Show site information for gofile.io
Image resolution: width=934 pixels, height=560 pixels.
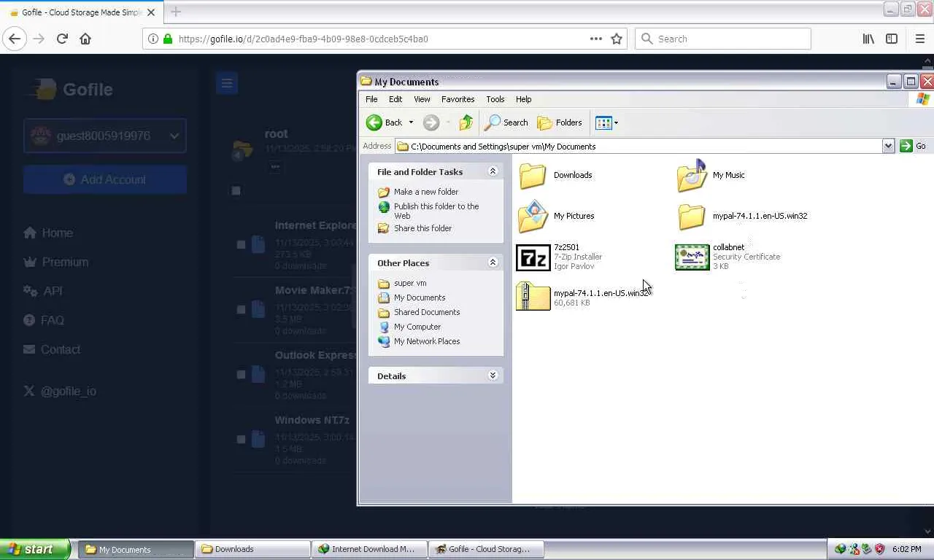pos(153,39)
